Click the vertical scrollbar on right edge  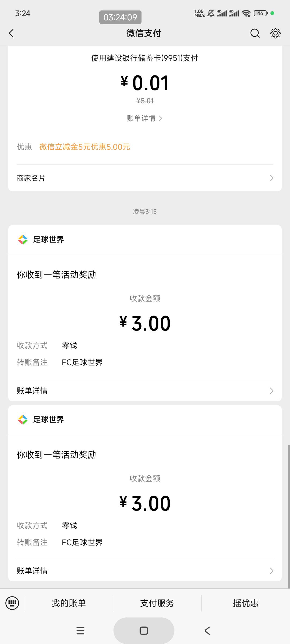[289, 517]
